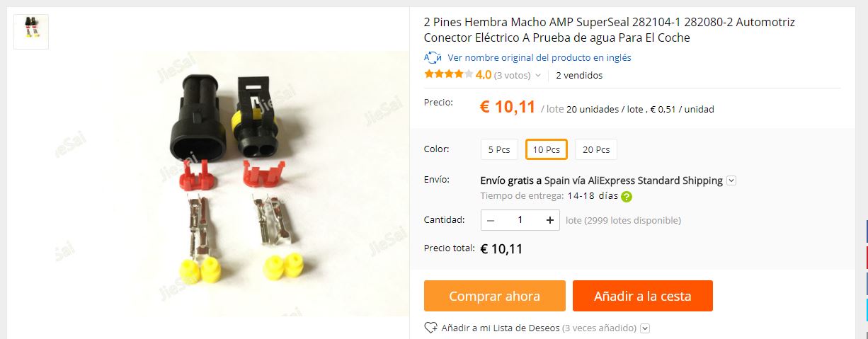868x339 pixels.
Task: Click the Cantidad quantity input field
Action: 520,220
